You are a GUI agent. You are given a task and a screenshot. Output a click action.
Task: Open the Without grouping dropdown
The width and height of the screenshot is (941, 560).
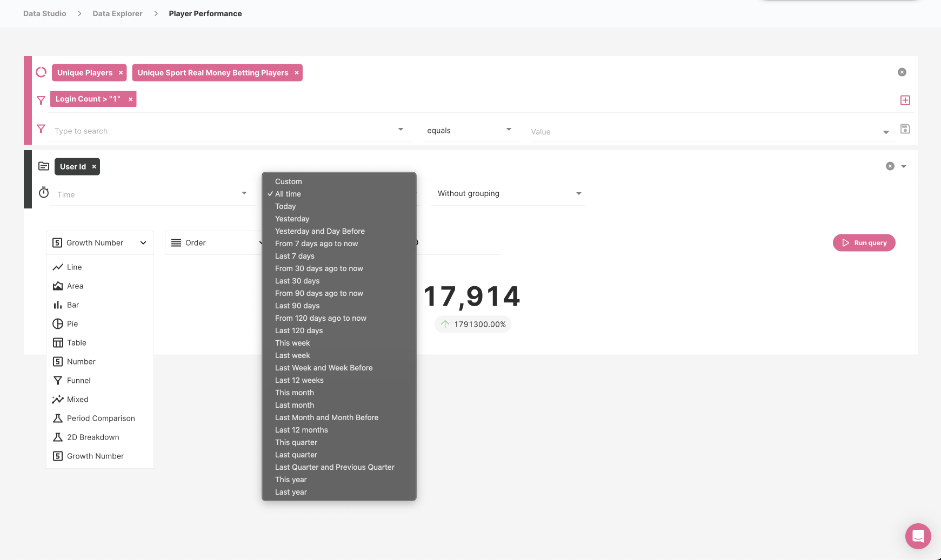pyautogui.click(x=578, y=193)
